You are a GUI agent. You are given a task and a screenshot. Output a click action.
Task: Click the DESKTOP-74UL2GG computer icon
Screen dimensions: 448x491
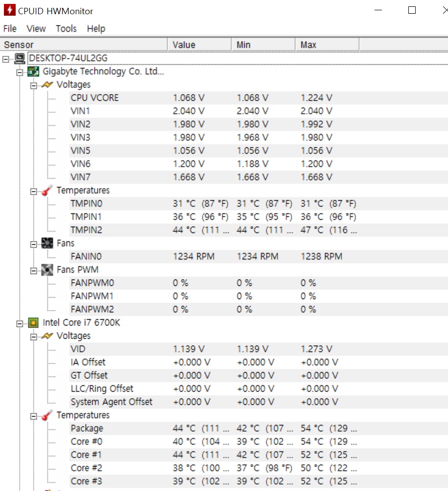click(x=20, y=58)
